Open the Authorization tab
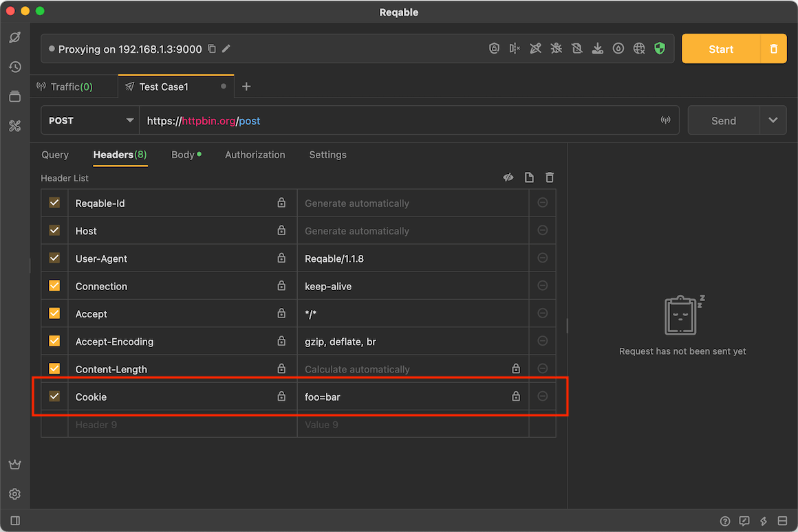 point(255,155)
